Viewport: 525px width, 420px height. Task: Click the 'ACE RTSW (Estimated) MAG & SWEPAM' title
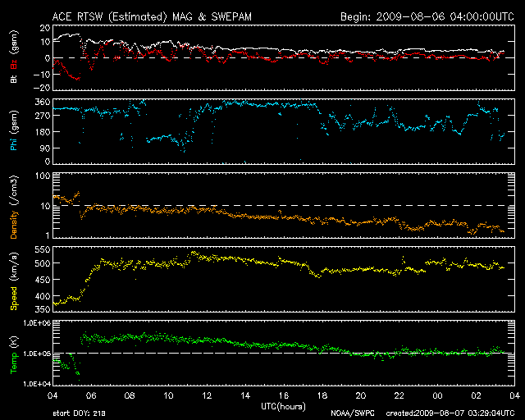pos(152,17)
